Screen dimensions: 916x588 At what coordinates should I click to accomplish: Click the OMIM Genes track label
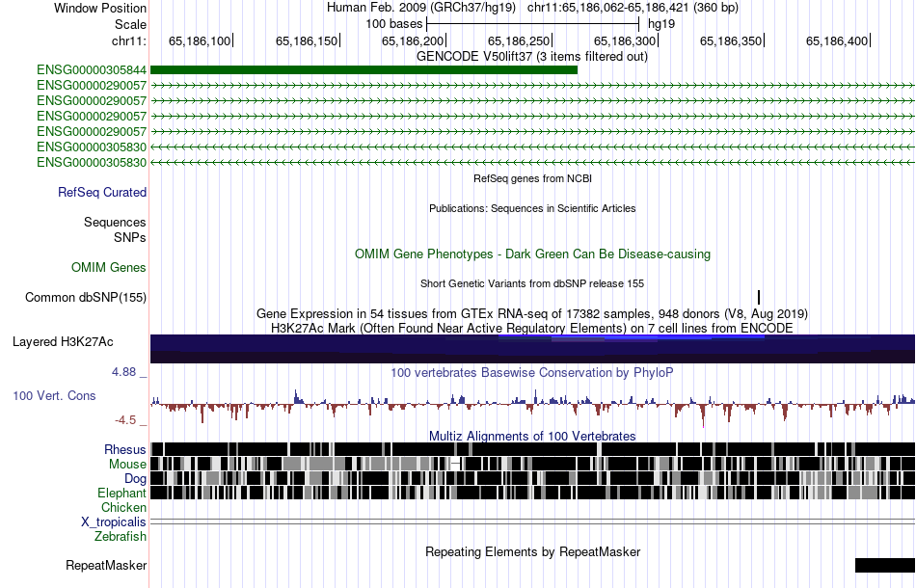pyautogui.click(x=109, y=267)
